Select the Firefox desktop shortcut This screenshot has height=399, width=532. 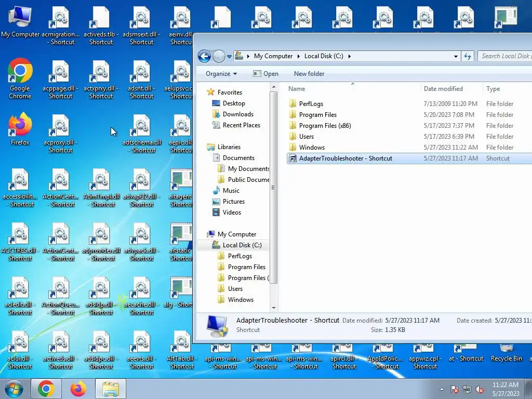pos(20,129)
